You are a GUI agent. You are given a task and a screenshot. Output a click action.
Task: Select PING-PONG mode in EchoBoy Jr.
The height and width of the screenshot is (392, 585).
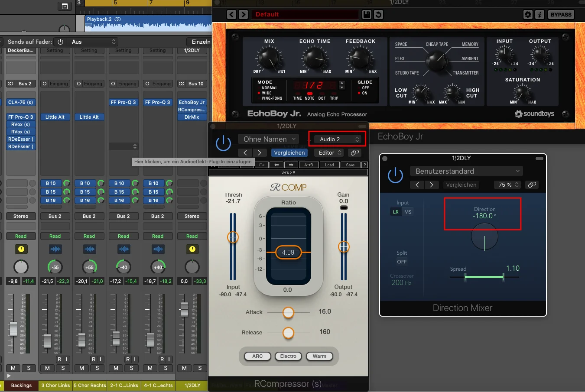tap(272, 98)
